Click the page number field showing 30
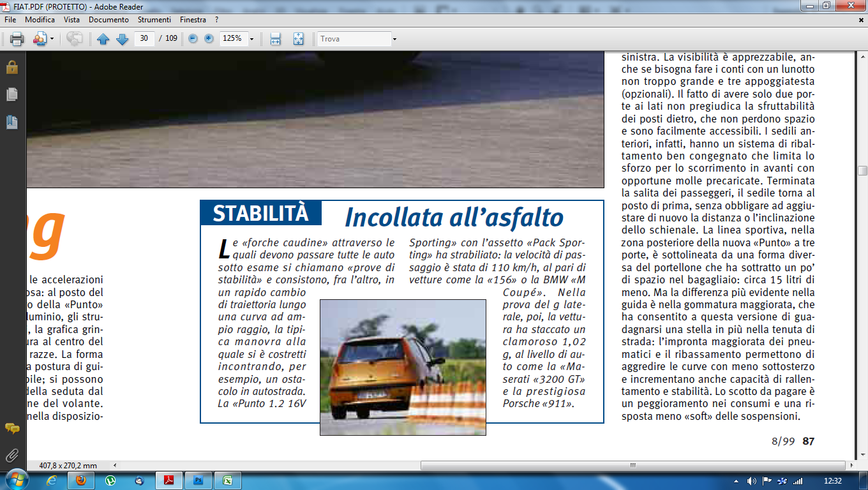 pos(144,39)
